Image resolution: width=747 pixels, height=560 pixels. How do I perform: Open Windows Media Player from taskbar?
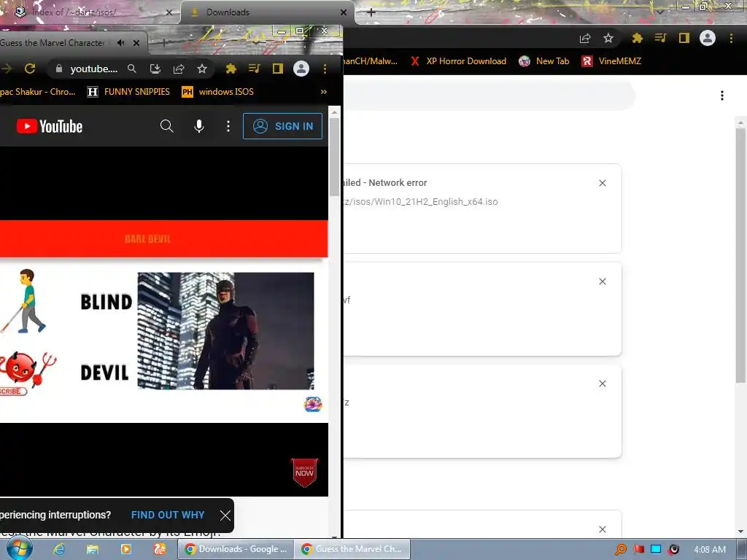126,550
